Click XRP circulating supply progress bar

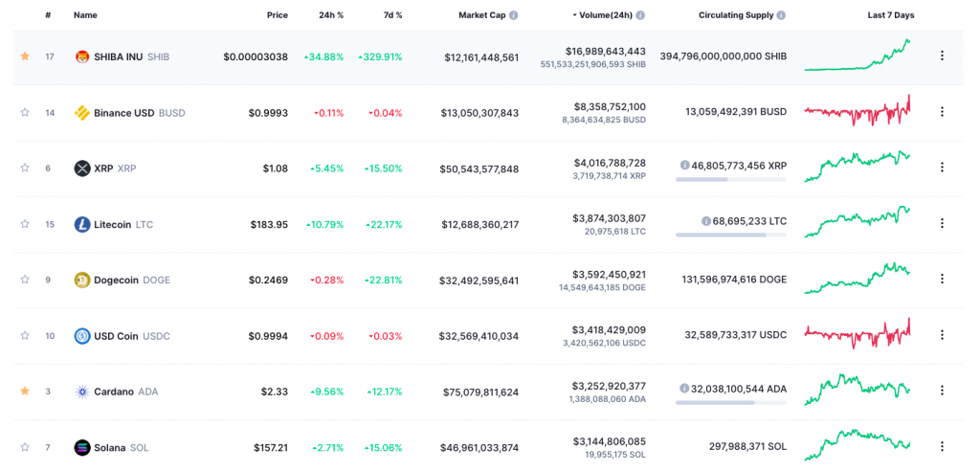click(x=731, y=179)
